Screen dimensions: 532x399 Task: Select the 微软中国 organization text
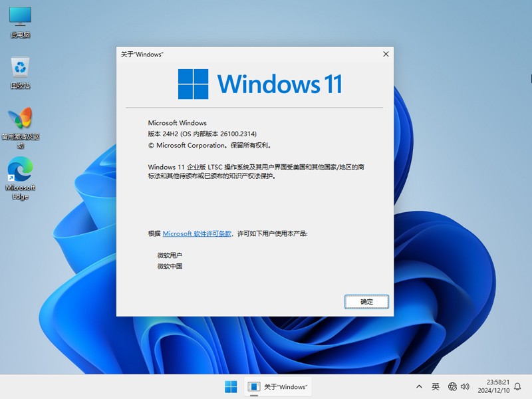(170, 266)
